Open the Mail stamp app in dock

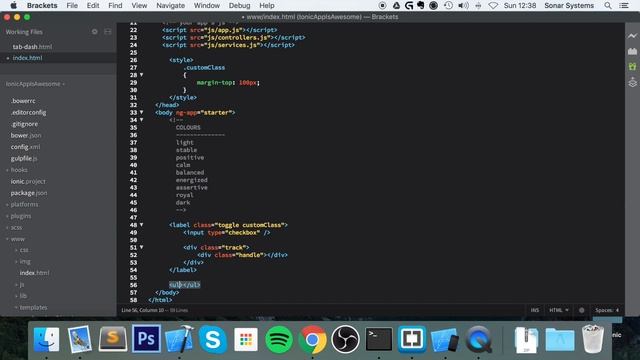[x=80, y=339]
